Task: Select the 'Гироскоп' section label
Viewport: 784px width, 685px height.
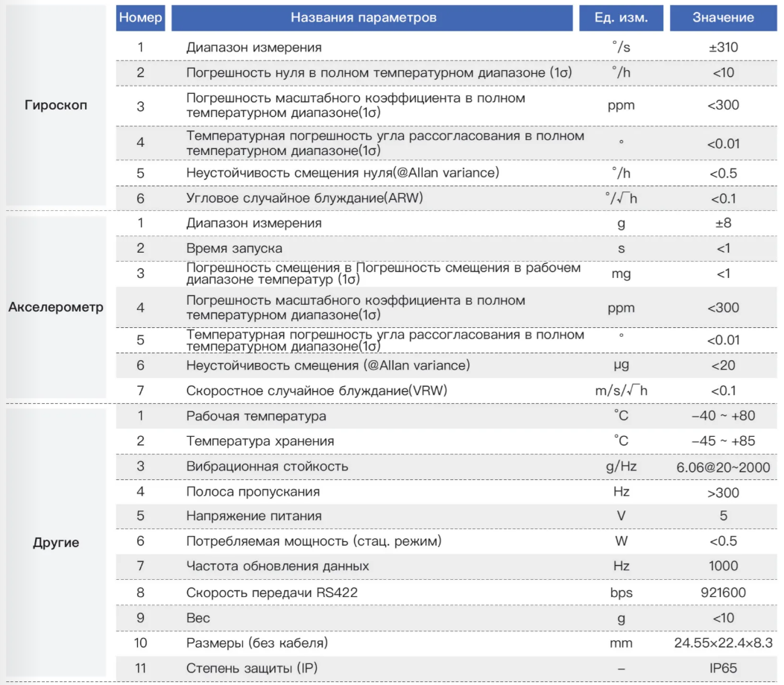Action: 56,105
